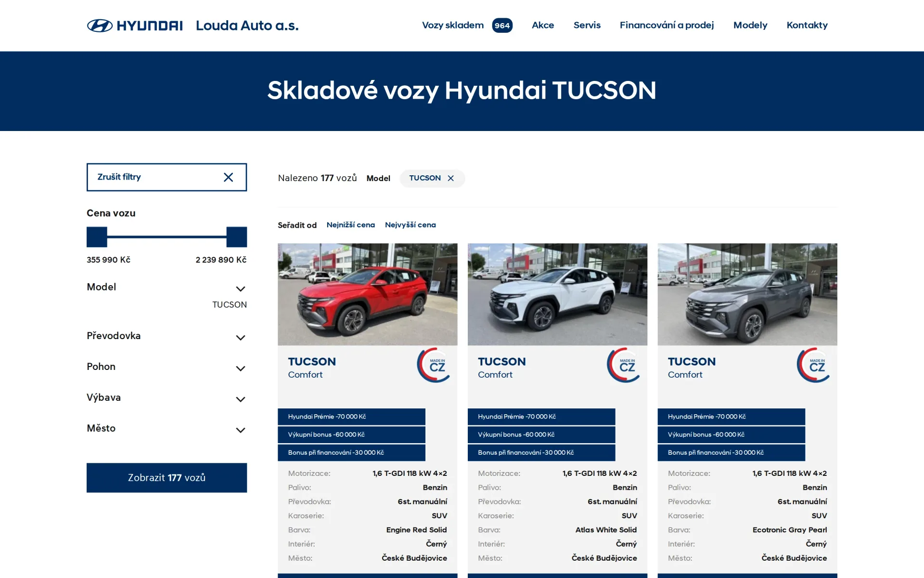Click Made in CZ badge on gray Tucson
This screenshot has width=924, height=578.
(x=814, y=366)
